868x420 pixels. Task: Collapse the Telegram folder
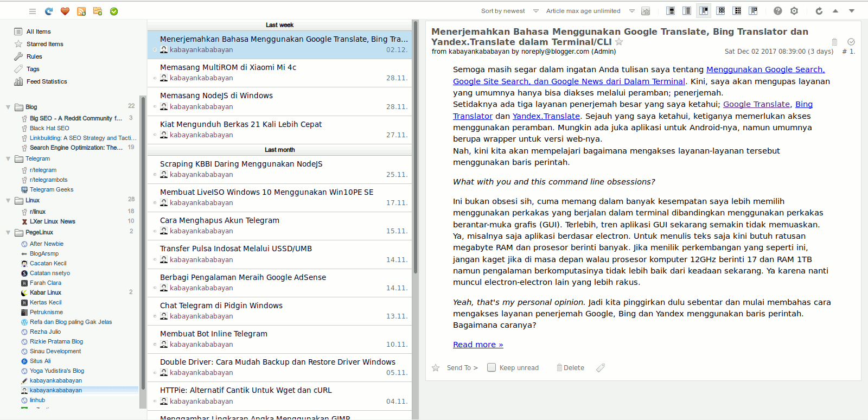click(8, 159)
